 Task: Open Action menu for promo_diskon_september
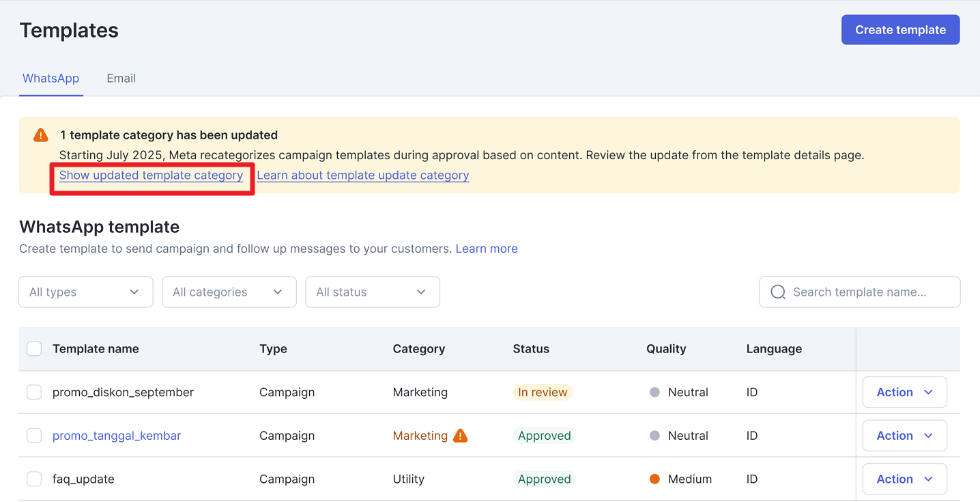(x=904, y=393)
